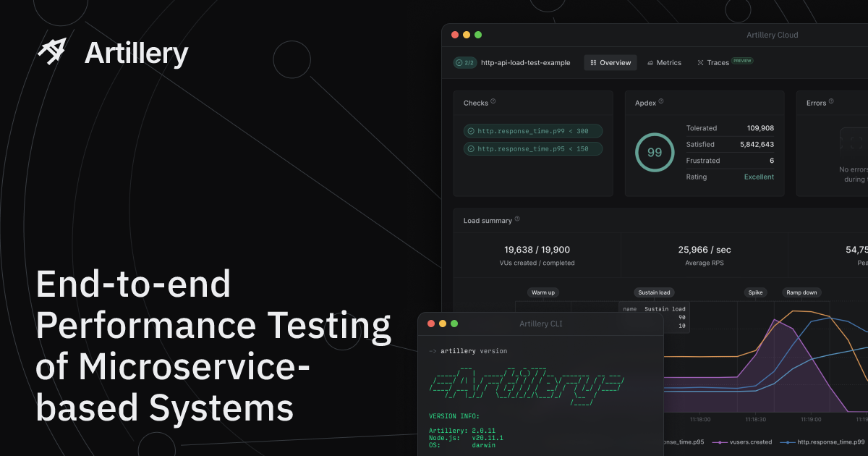Switch to the Metrics tab
This screenshot has width=868, height=456.
(664, 62)
